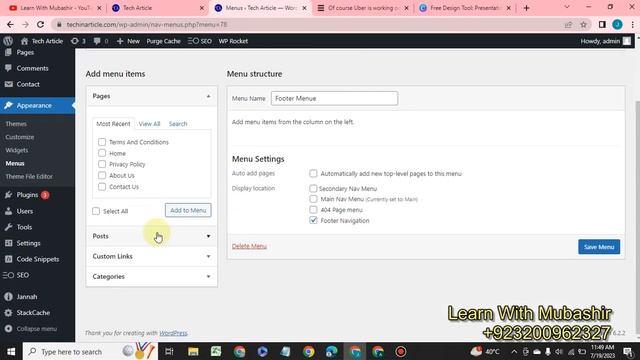Check the About Us page checkbox
Viewport: 640px width, 360px height.
tap(102, 176)
